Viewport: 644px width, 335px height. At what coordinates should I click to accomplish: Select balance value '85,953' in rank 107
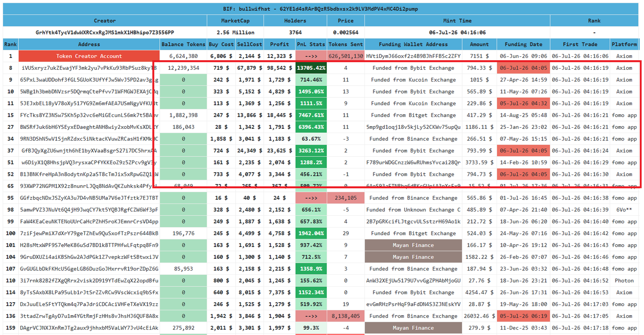coord(184,268)
